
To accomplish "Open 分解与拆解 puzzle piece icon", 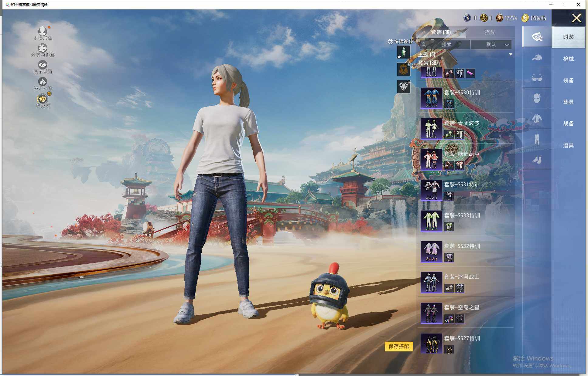I will point(43,49).
